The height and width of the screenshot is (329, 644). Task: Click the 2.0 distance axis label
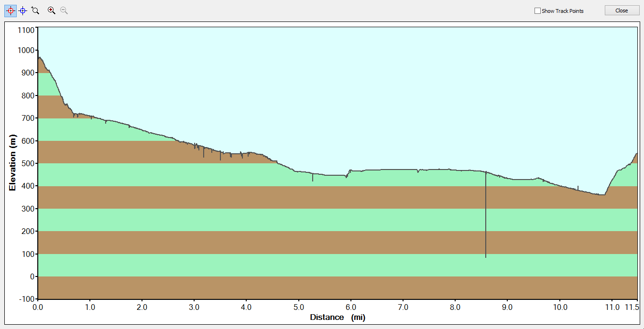pos(142,307)
